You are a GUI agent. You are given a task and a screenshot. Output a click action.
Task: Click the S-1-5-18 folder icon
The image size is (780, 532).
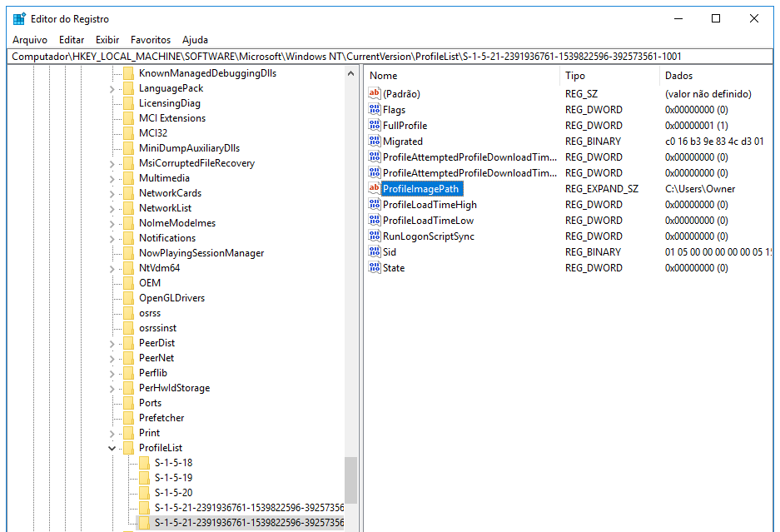pyautogui.click(x=144, y=463)
